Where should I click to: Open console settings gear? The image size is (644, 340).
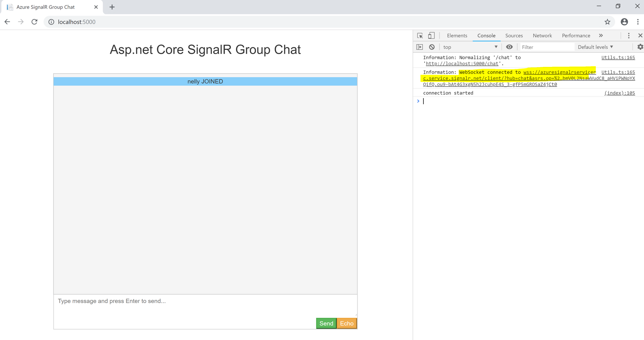(x=640, y=47)
